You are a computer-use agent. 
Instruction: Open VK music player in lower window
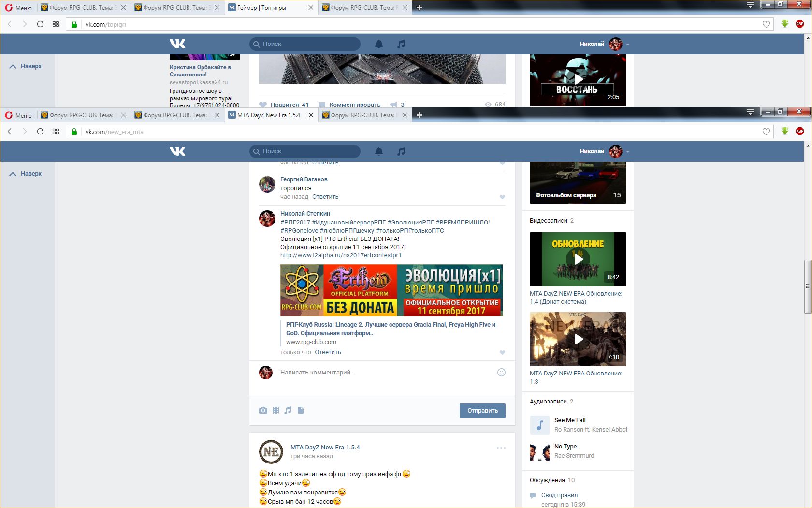coord(401,151)
